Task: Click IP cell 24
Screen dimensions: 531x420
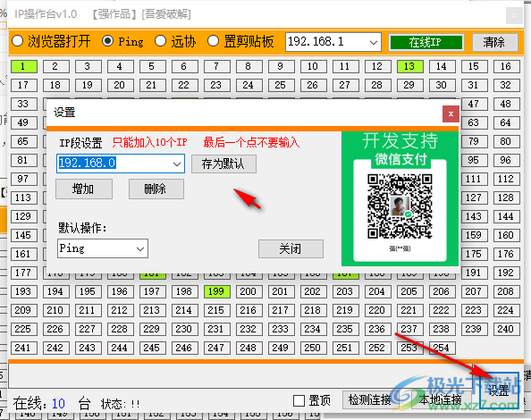Action: (249, 85)
